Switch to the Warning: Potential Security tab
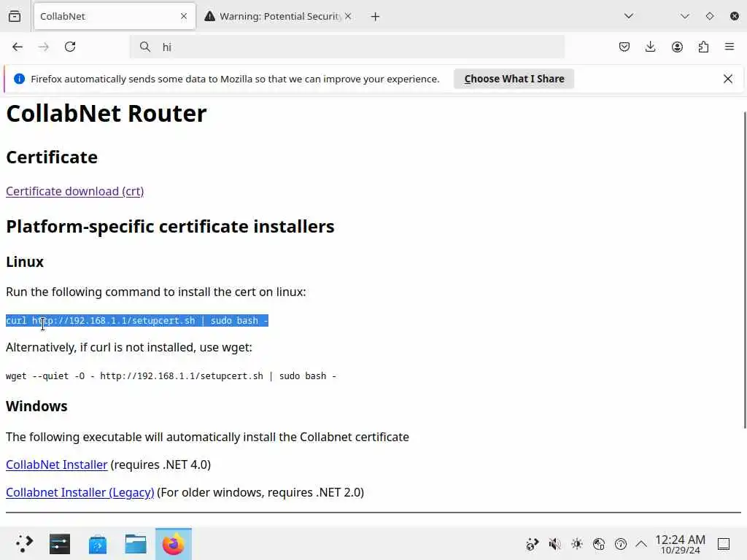 pos(279,16)
